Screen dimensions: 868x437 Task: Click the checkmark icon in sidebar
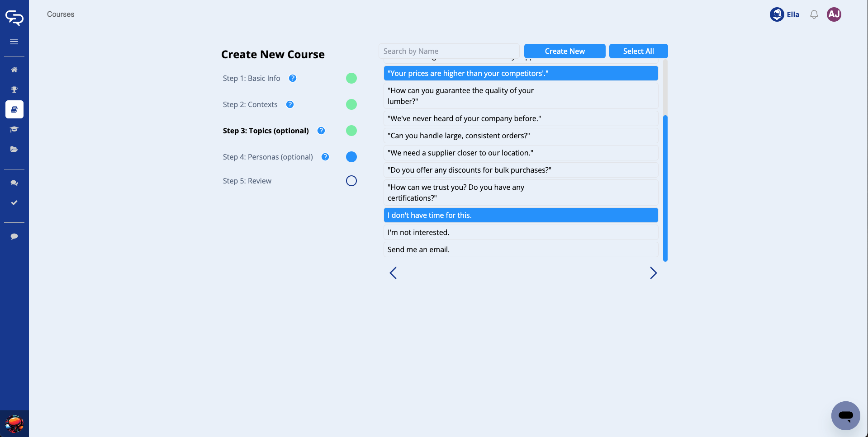click(x=14, y=203)
